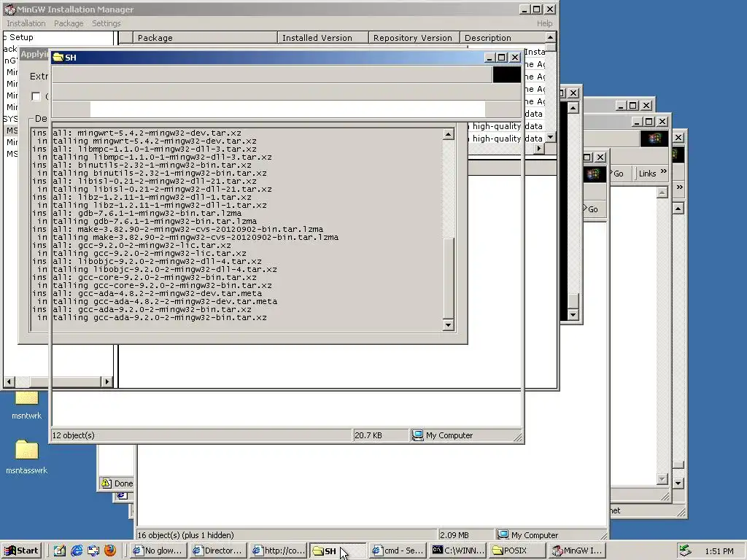Click Show Desktop icon in quick launch
The image size is (747, 560).
[x=60, y=551]
